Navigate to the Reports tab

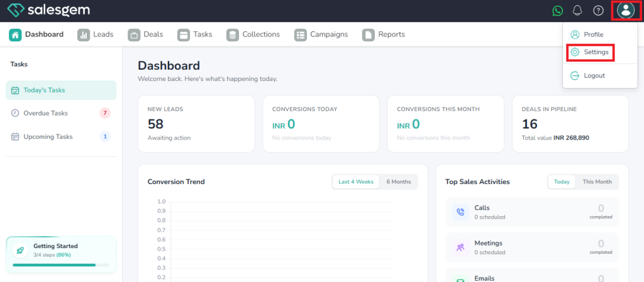(384, 35)
